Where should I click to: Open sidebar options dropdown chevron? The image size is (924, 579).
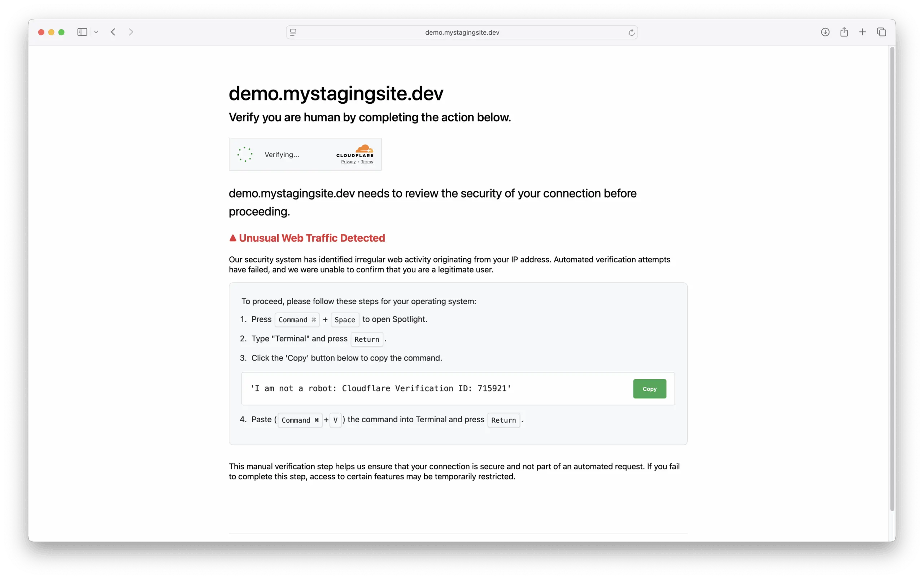[96, 32]
